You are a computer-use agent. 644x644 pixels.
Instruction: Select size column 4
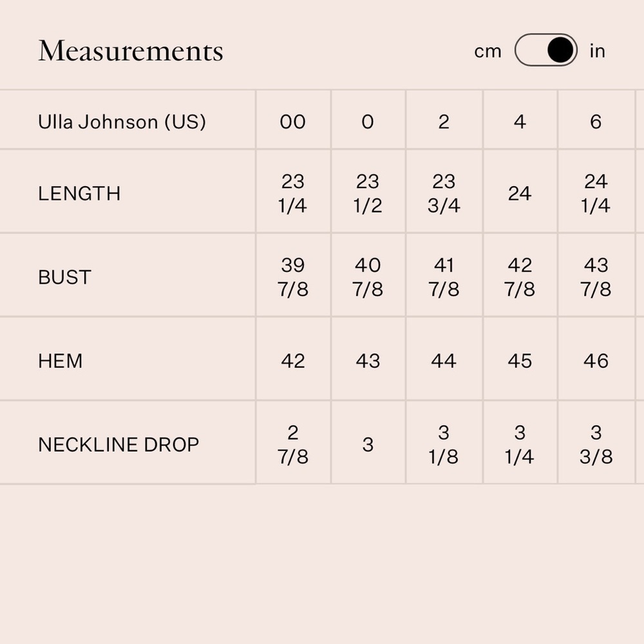click(x=520, y=121)
